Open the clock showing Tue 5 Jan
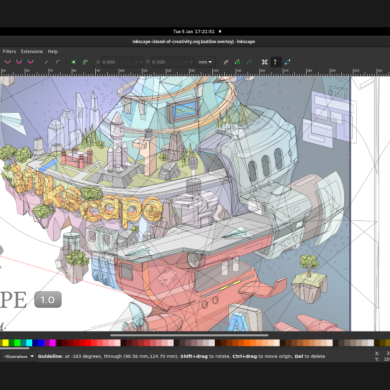 (194, 32)
